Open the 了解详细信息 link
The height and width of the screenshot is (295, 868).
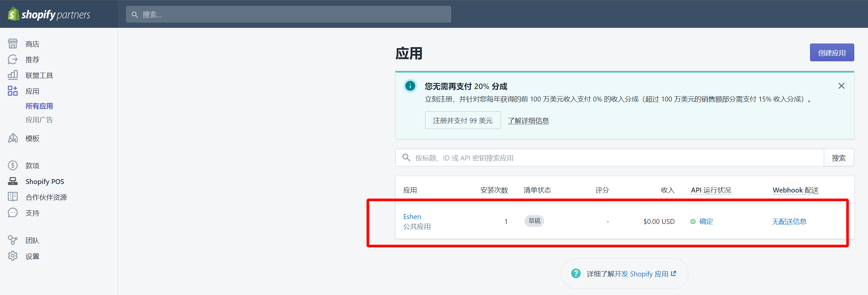(x=528, y=120)
